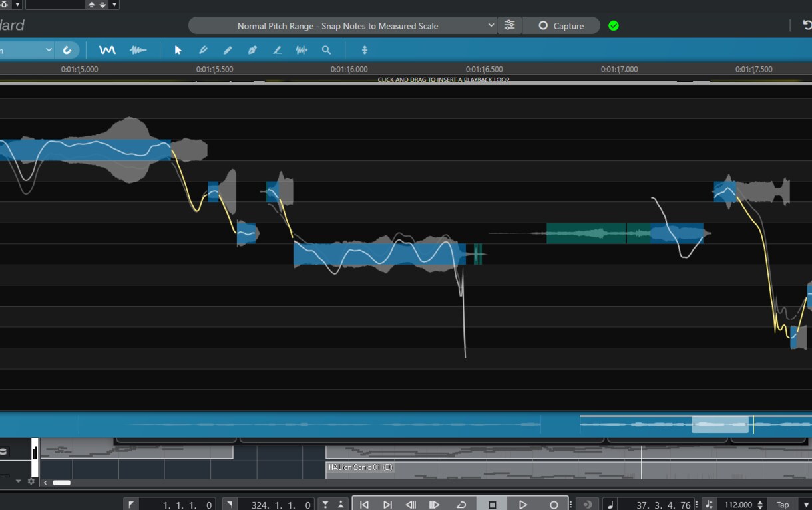
Task: Open the tempo options dropdown arrow
Action: tap(806, 505)
